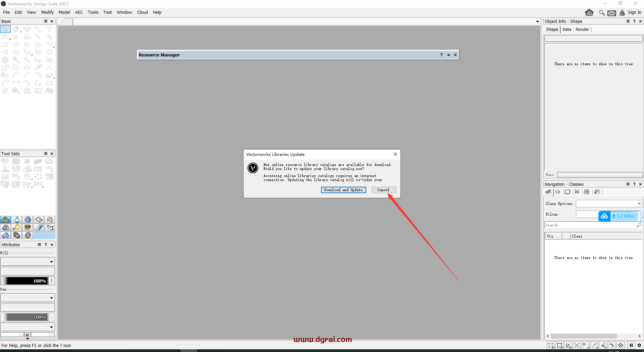Select the Mirror tool
644x352 pixels.
pyautogui.click(x=27, y=68)
